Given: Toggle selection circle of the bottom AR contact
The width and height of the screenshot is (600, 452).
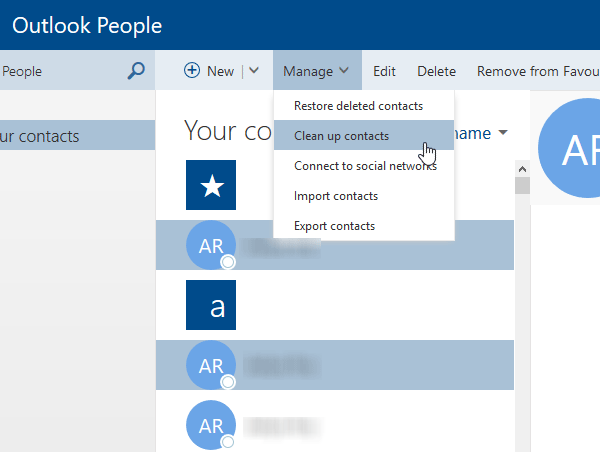Looking at the screenshot, I should pos(228,442).
